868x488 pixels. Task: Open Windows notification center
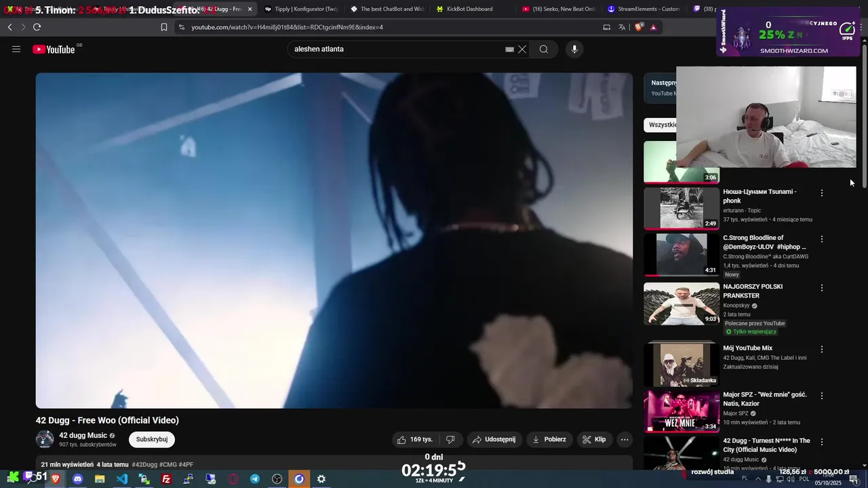[854, 479]
